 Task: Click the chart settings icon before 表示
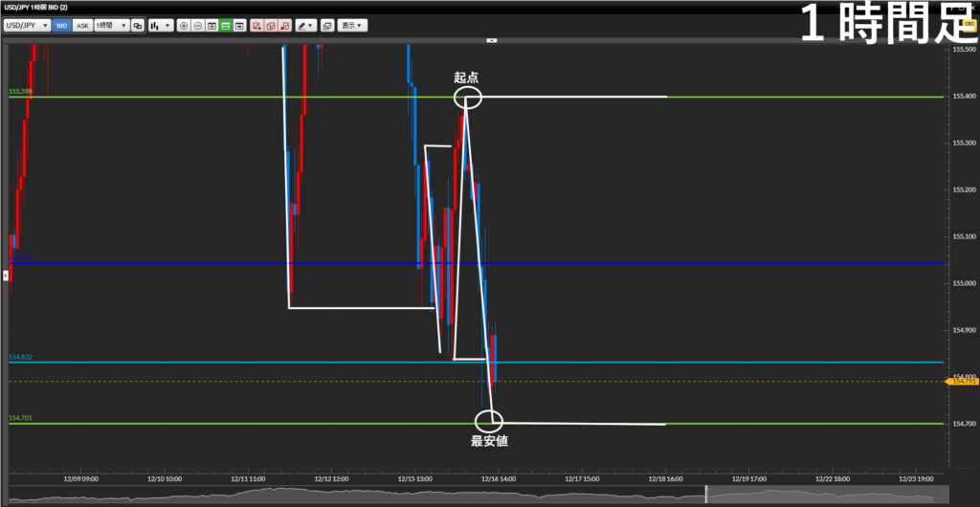[x=327, y=26]
